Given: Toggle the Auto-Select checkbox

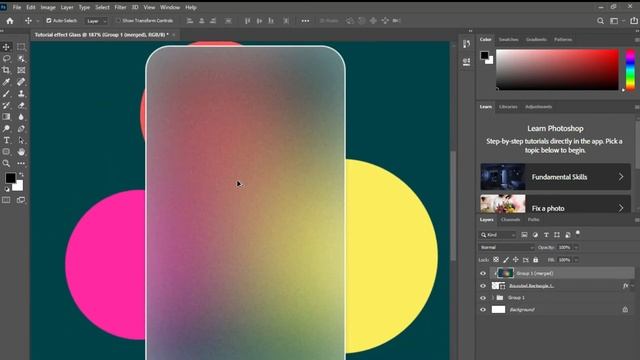Looking at the screenshot, I should (x=49, y=20).
